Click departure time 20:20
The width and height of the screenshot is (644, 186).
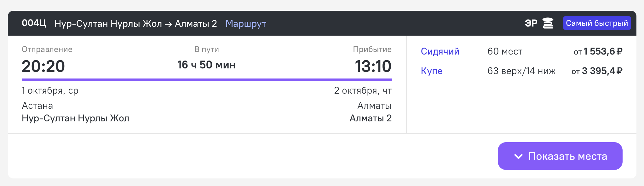pyautogui.click(x=43, y=66)
